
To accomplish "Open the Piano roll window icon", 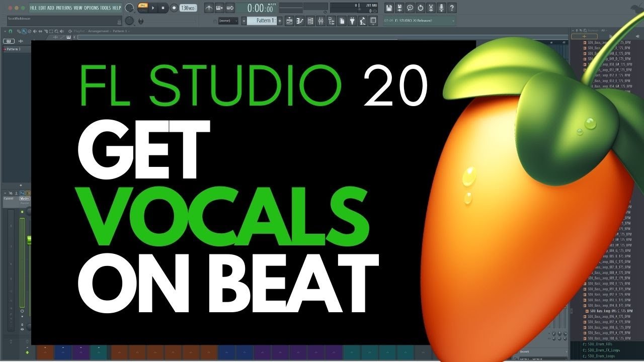I will pyautogui.click(x=300, y=21).
